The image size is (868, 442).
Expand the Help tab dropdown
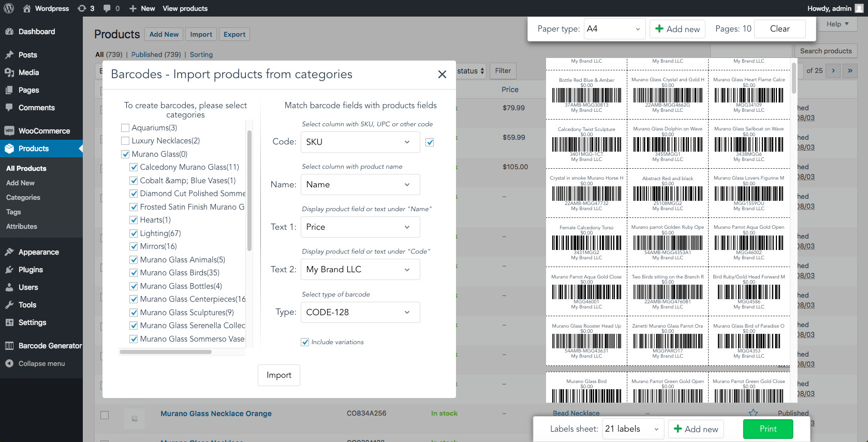(837, 24)
